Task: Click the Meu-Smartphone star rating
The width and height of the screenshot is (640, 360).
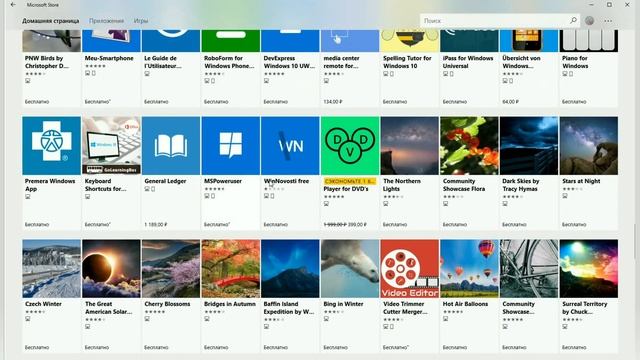Action: pos(95,66)
